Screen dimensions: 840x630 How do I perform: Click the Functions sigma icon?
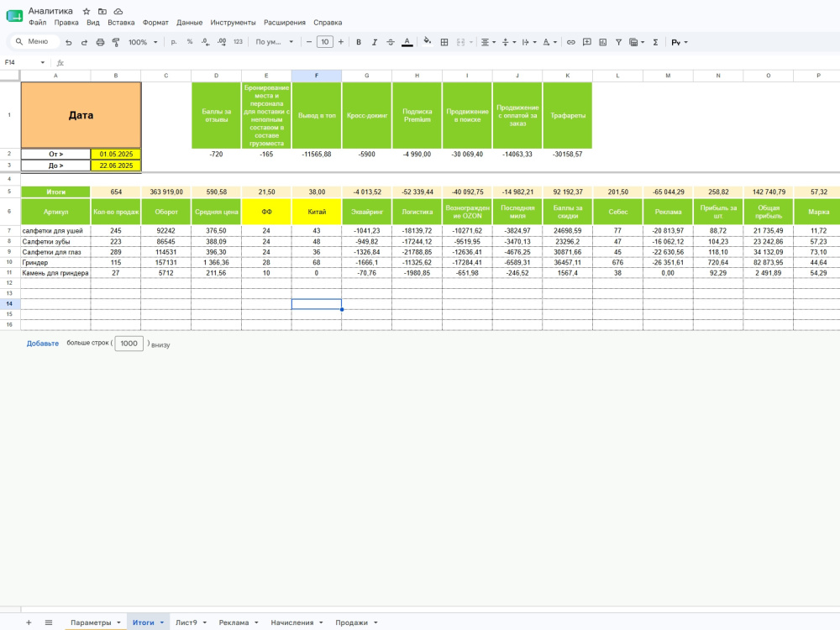pyautogui.click(x=655, y=42)
